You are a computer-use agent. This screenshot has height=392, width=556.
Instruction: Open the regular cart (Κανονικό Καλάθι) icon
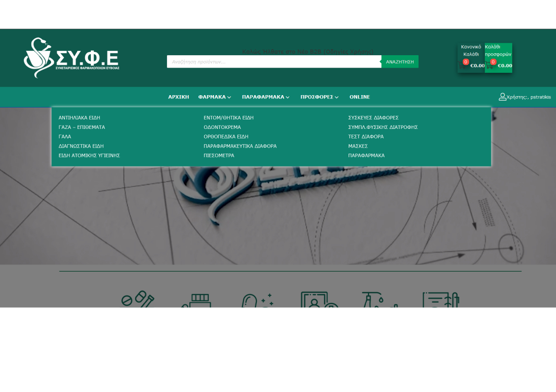pyautogui.click(x=463, y=66)
